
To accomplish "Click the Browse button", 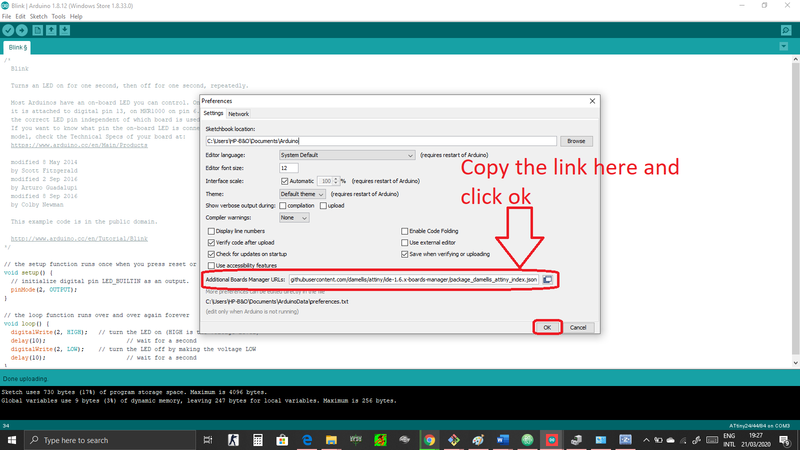I will pyautogui.click(x=576, y=141).
